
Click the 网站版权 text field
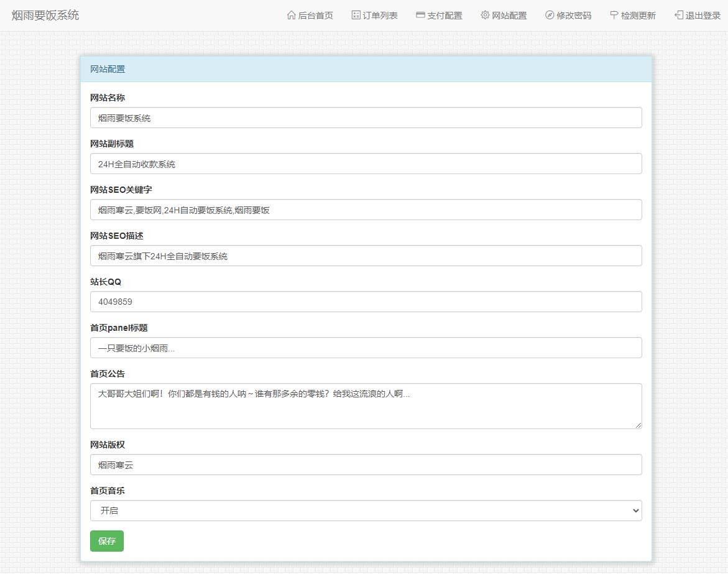[366, 465]
